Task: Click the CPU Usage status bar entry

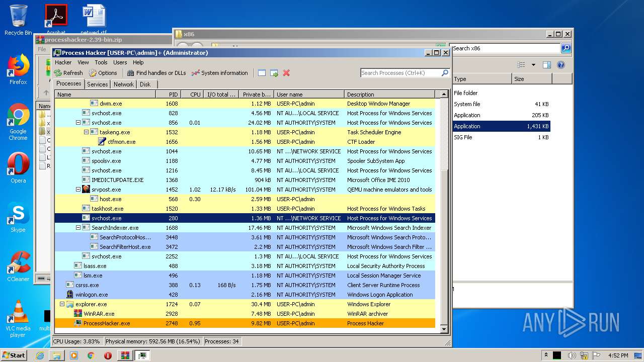Action: click(76, 341)
